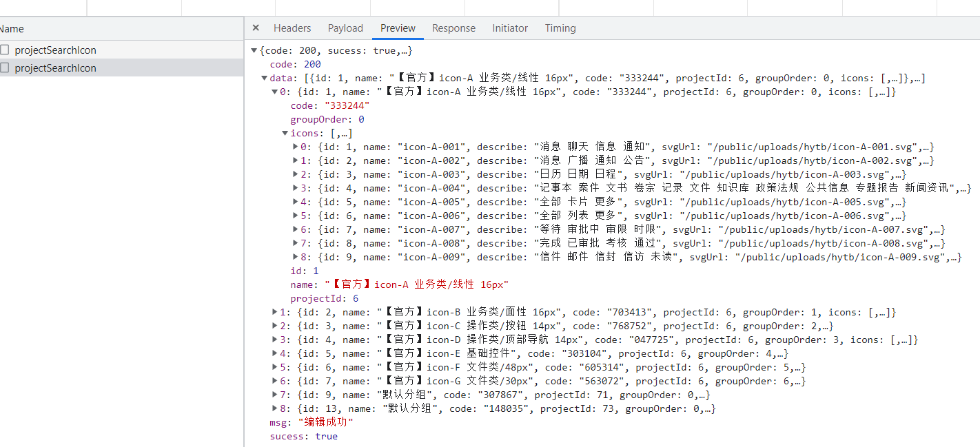Collapse the data array node
The image size is (980, 447).
pos(265,78)
